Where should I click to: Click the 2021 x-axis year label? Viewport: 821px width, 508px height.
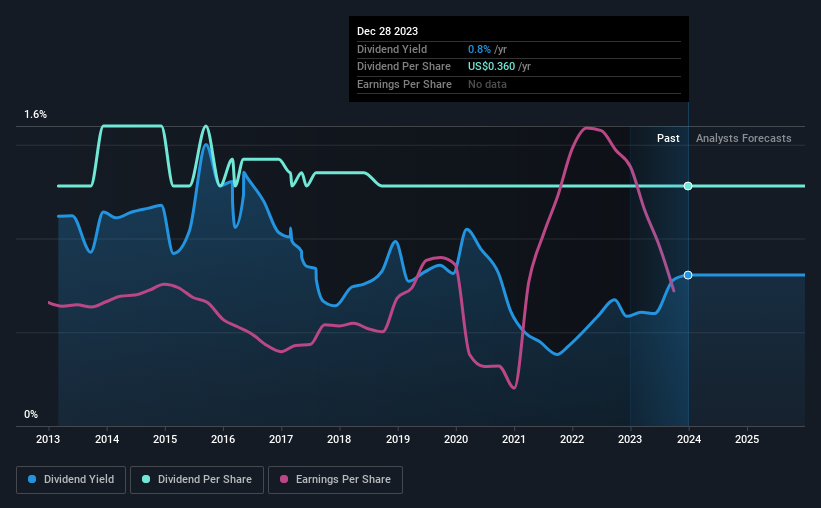tap(514, 439)
